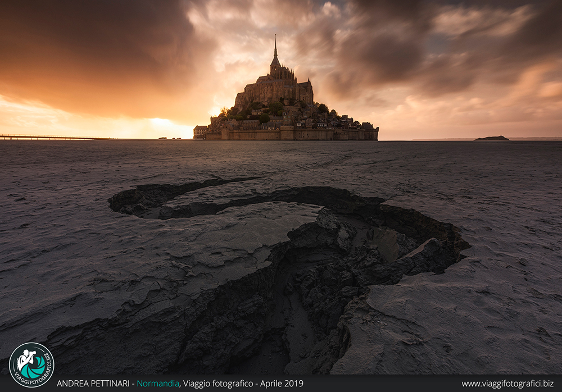Click the Aprile 2019 date text
562x392 pixels.
tap(282, 384)
